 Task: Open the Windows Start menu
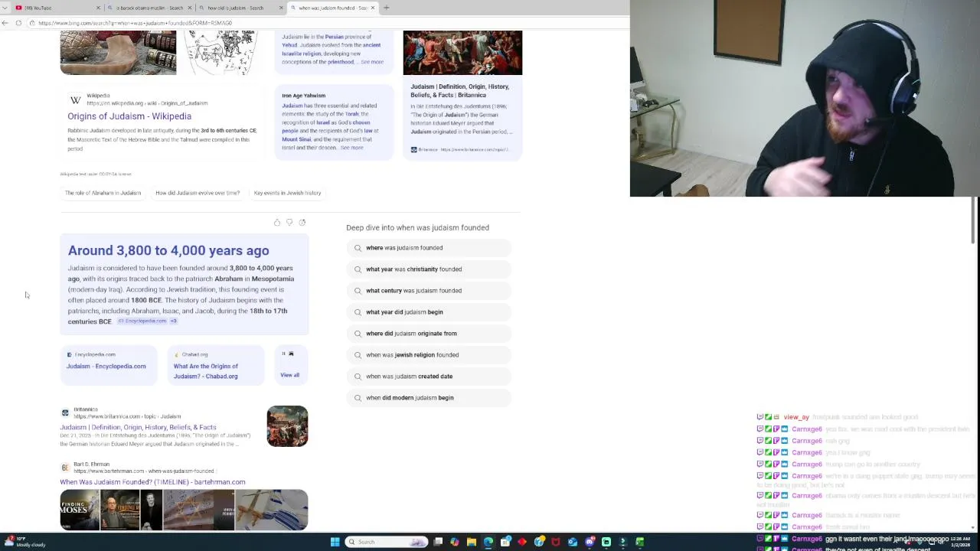click(x=335, y=542)
